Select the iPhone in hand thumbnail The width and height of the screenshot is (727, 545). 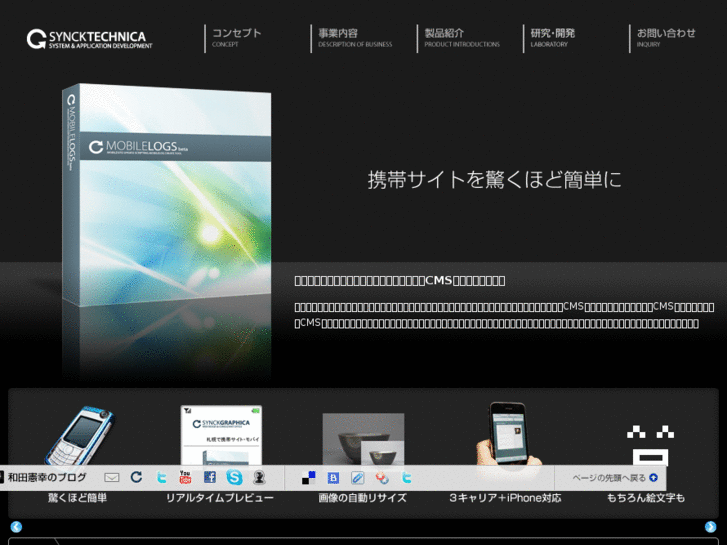coord(508,434)
